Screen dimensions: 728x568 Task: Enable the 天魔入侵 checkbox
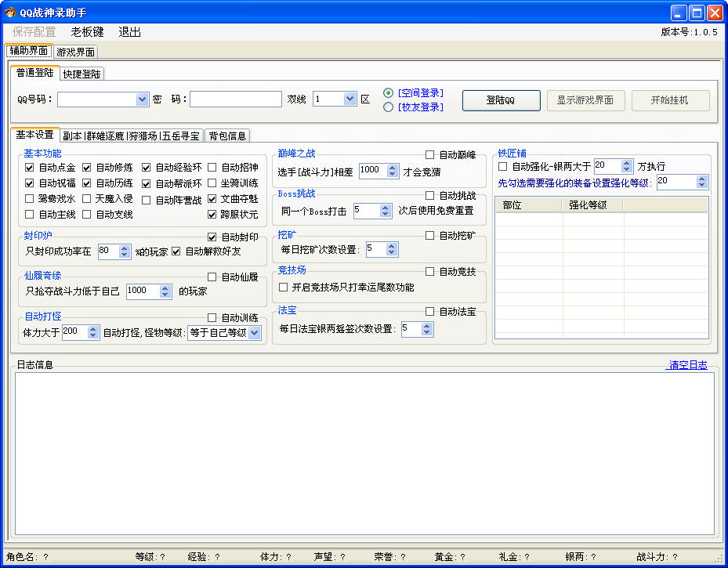pyautogui.click(x=87, y=199)
